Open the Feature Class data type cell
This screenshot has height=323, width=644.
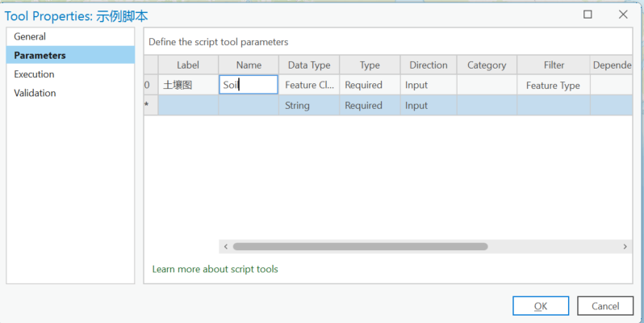[x=309, y=85]
